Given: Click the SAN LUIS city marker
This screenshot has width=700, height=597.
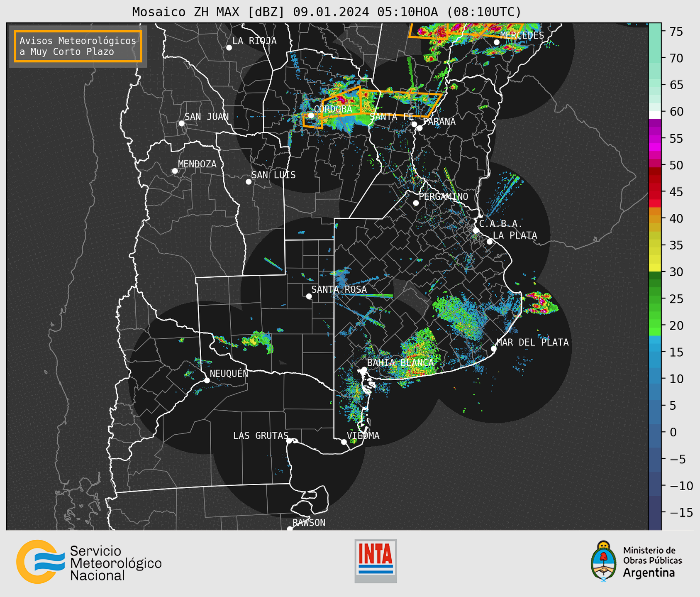Looking at the screenshot, I should pyautogui.click(x=249, y=182).
